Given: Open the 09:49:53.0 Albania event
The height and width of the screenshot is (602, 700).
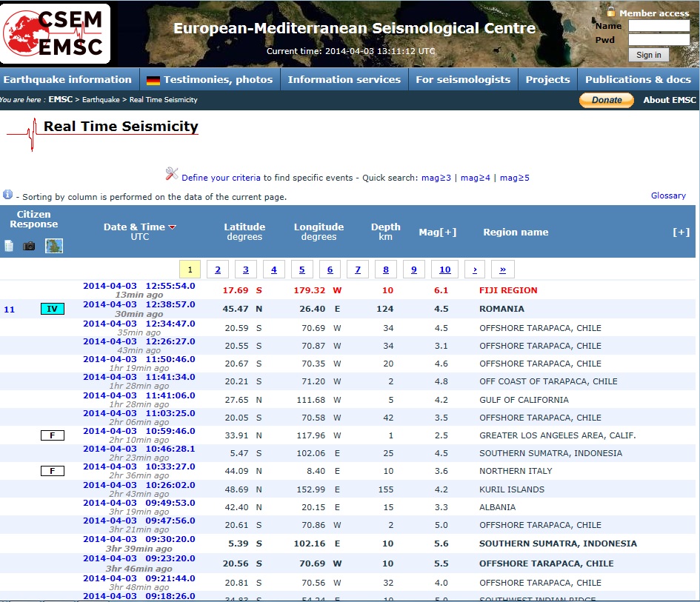Looking at the screenshot, I should coord(139,503).
